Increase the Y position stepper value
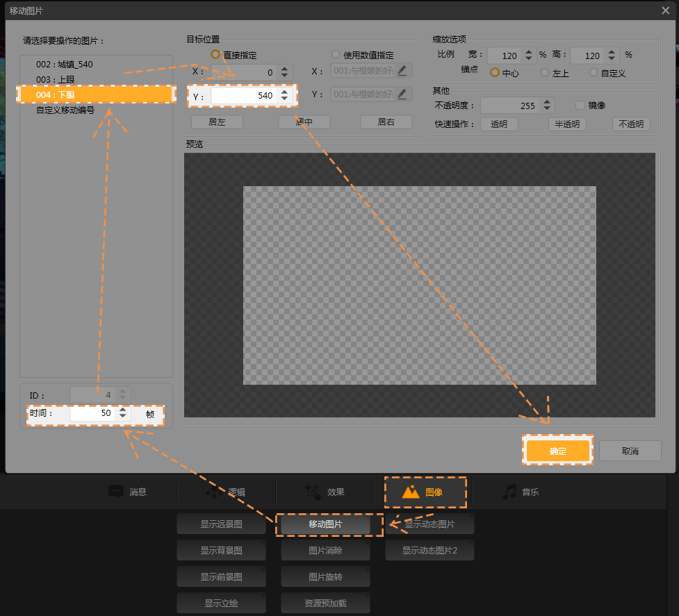679x616 pixels. [x=285, y=92]
